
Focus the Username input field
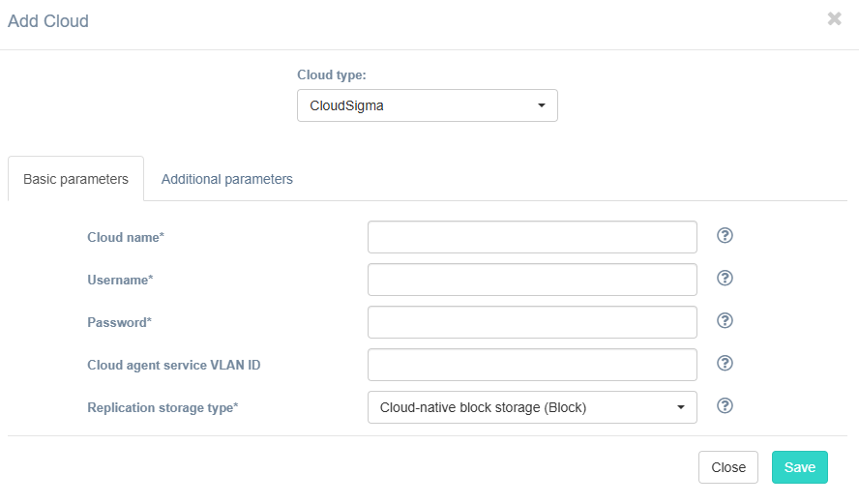pos(532,280)
